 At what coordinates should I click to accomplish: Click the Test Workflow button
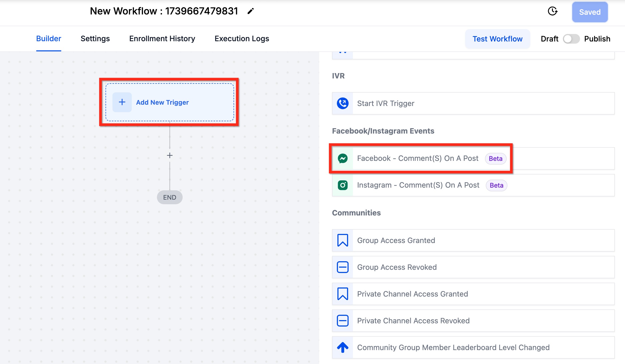pyautogui.click(x=497, y=39)
